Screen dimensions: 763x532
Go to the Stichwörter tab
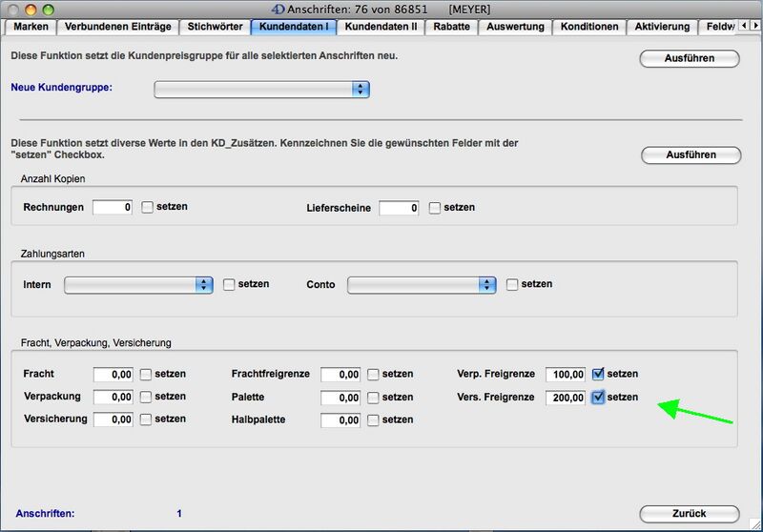click(x=214, y=27)
